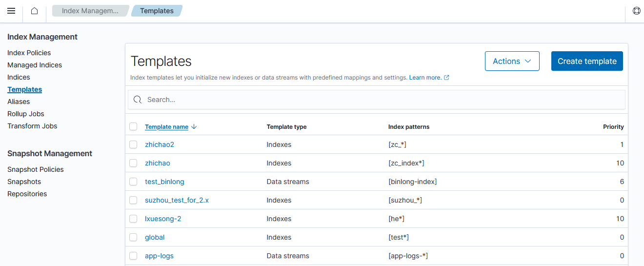Click the Create template button
This screenshot has width=644, height=266.
tap(587, 61)
